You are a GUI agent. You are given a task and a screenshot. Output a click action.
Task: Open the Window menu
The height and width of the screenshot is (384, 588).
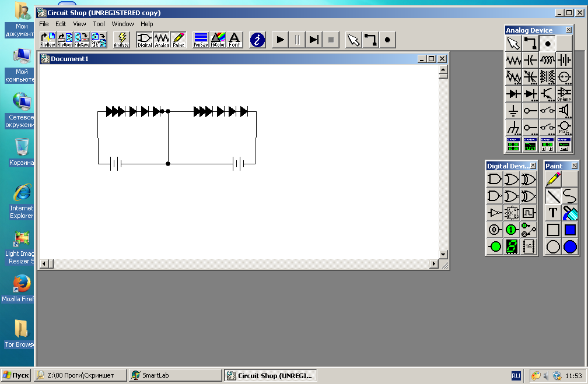pyautogui.click(x=123, y=24)
